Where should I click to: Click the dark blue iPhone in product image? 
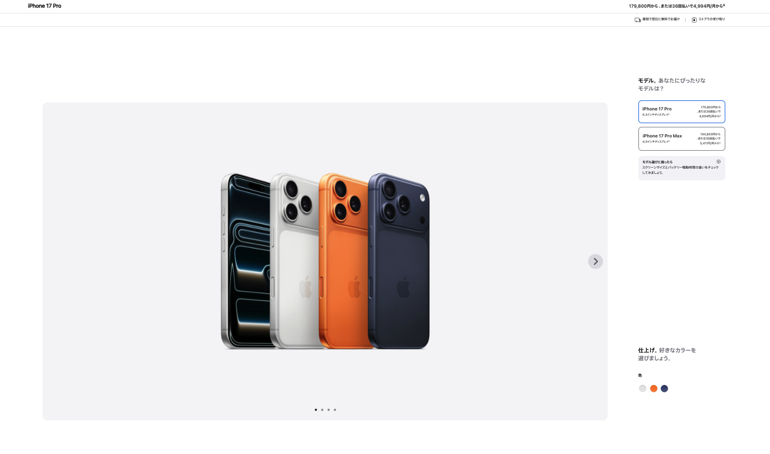399,261
